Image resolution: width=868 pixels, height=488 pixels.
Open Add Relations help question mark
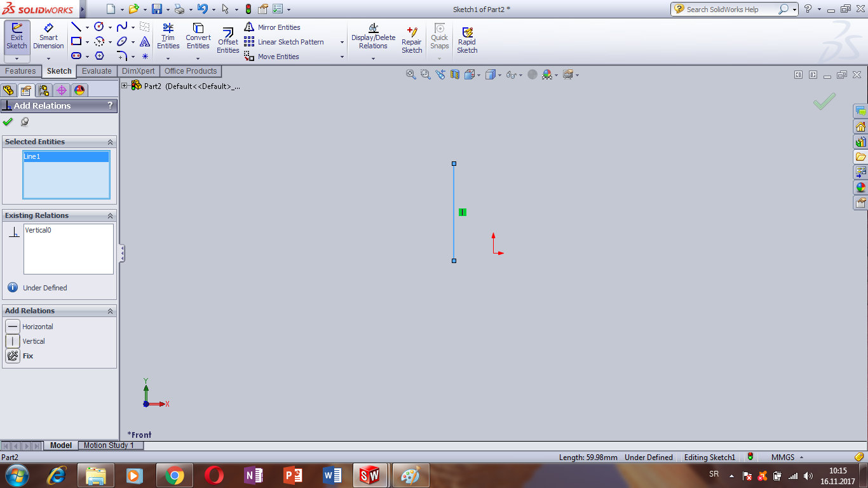[110, 105]
